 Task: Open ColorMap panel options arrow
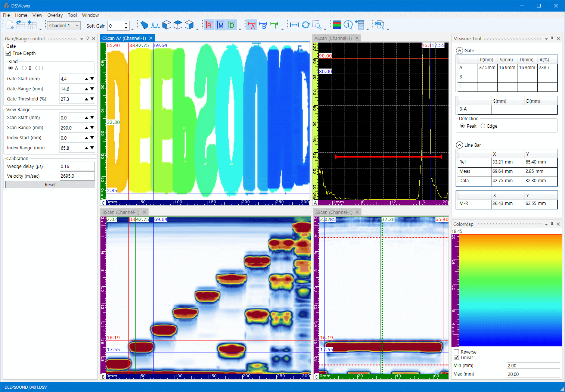pos(546,224)
